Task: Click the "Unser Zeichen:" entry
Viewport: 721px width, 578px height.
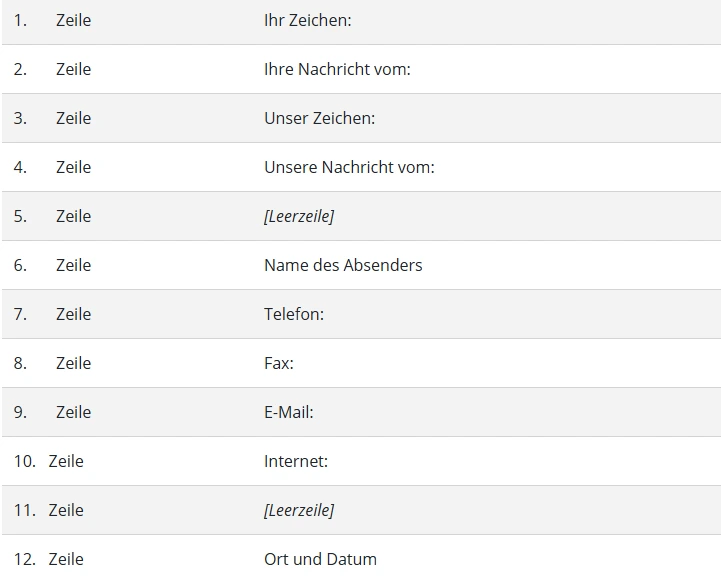Action: pos(319,118)
